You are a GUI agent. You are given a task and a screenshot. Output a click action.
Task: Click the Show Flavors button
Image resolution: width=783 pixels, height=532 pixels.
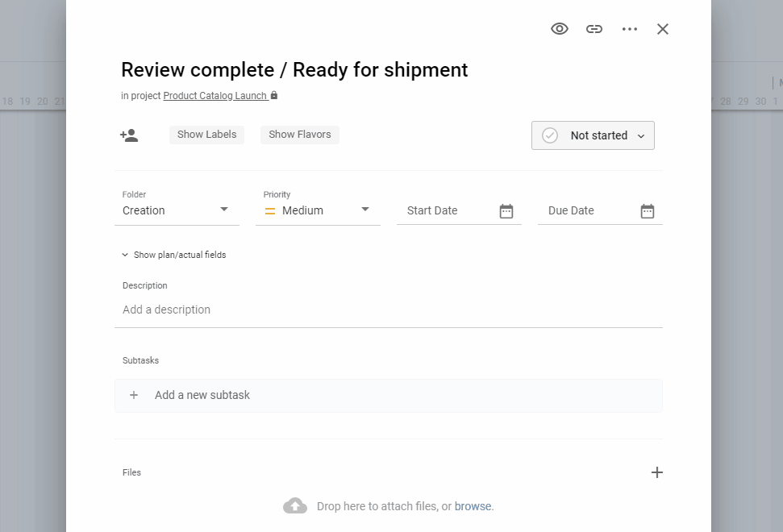coord(300,135)
